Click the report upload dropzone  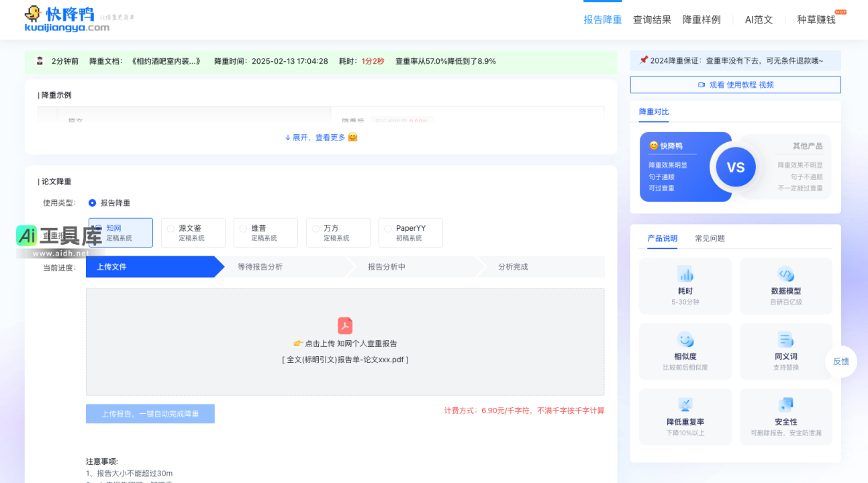(x=345, y=342)
